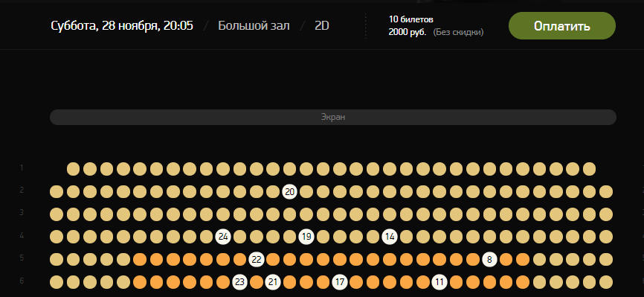Click the Экран screen bar
The image size is (644, 297).
pos(332,118)
